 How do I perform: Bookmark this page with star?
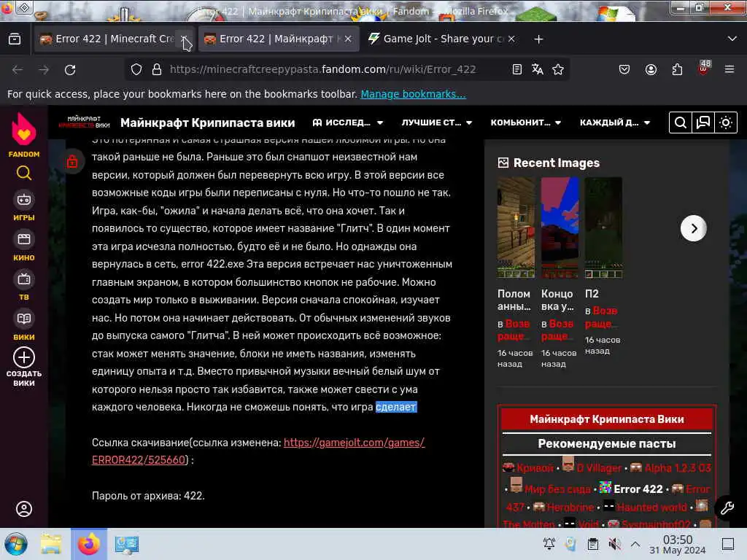click(x=558, y=69)
